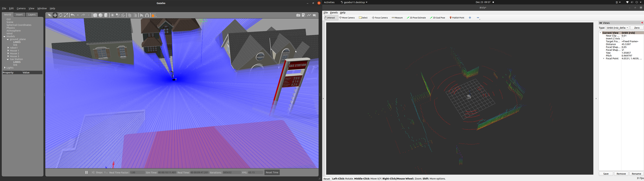Select the rotate mode tool in Gazebo

point(61,15)
